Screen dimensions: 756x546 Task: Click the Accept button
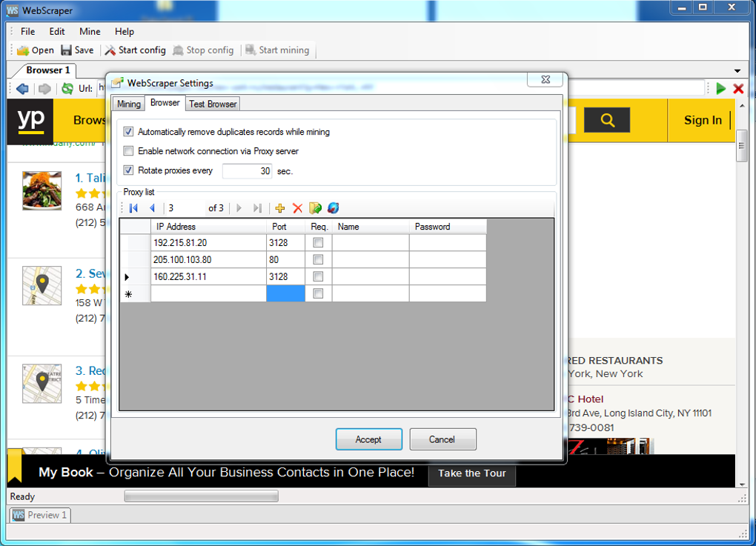(x=369, y=439)
